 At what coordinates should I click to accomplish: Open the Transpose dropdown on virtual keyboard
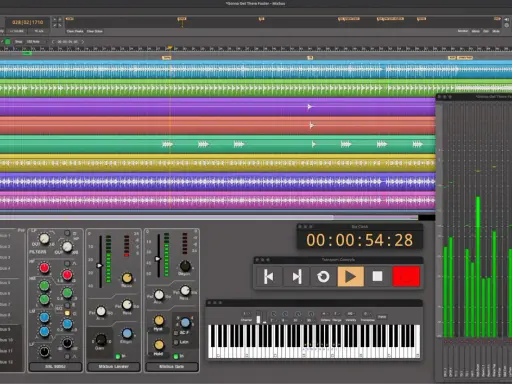(x=367, y=314)
